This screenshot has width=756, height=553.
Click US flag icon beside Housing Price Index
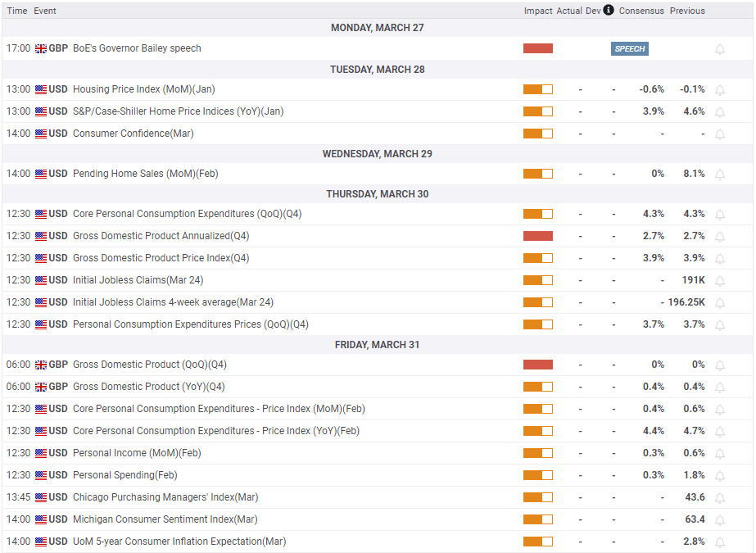(x=41, y=89)
